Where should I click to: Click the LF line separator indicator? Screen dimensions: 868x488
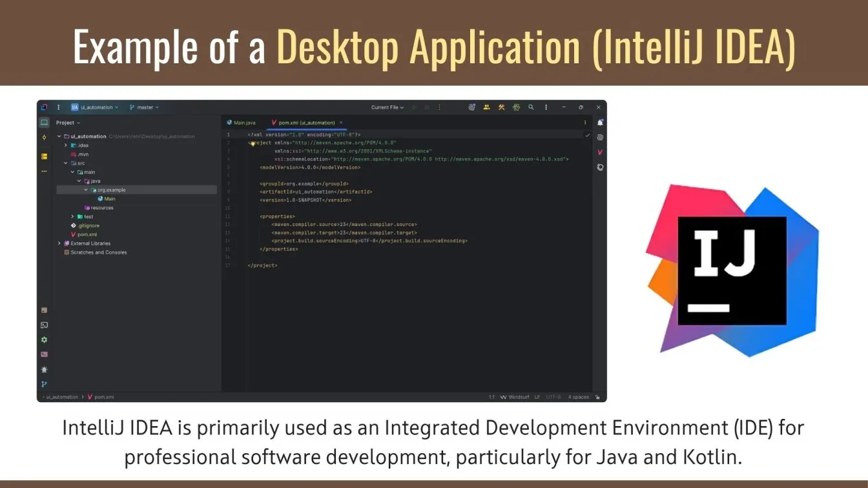[537, 397]
